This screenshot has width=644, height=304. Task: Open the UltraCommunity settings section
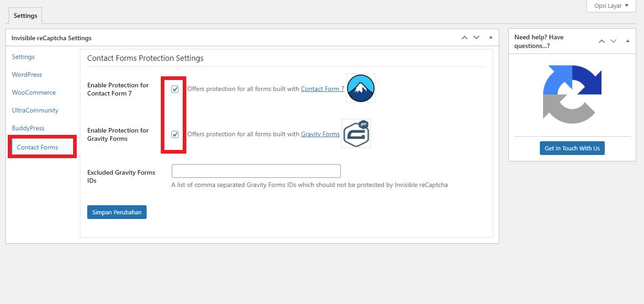coord(35,110)
